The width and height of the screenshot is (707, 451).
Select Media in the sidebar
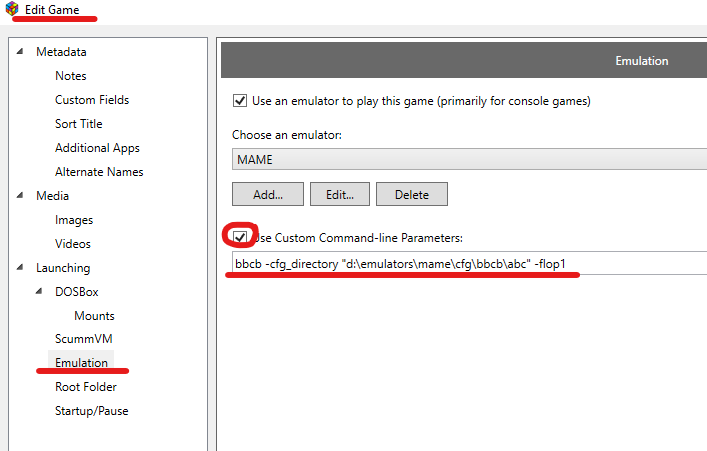tap(53, 196)
